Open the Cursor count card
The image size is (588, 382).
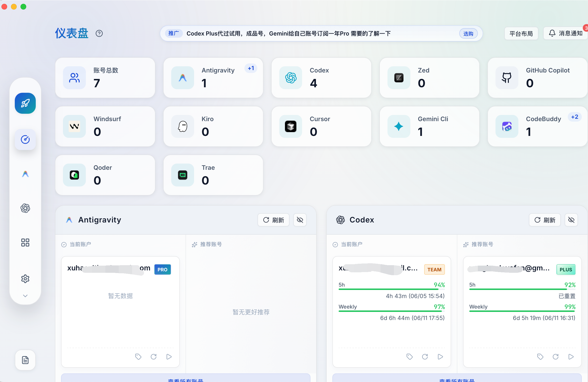point(321,127)
